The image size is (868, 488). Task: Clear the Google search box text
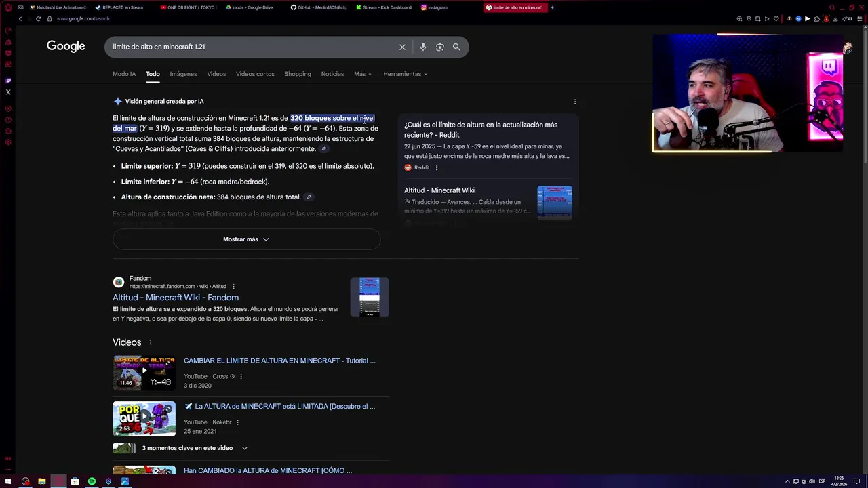pyautogui.click(x=402, y=47)
